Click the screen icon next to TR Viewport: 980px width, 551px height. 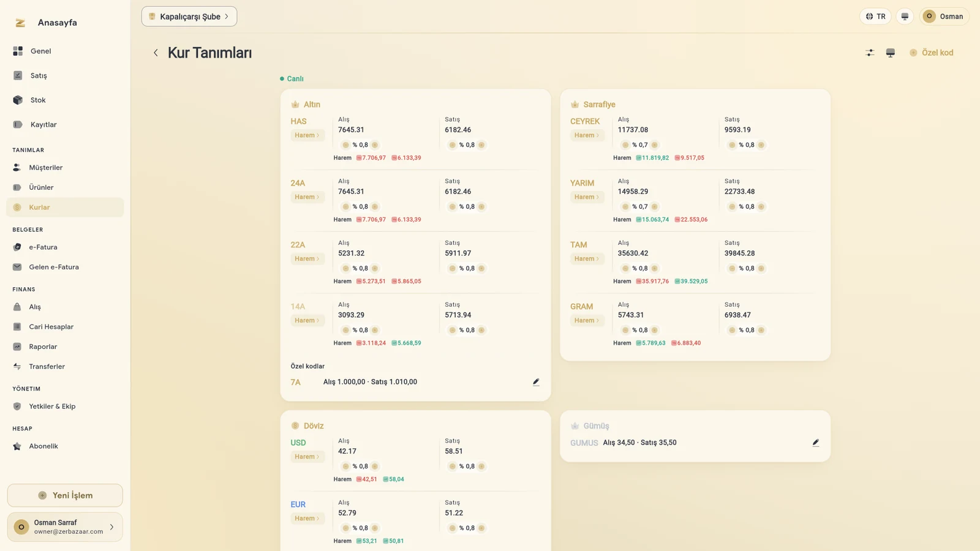tap(905, 17)
